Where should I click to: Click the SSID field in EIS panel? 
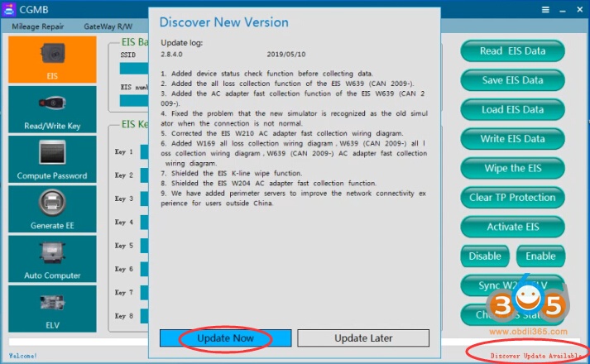point(134,68)
